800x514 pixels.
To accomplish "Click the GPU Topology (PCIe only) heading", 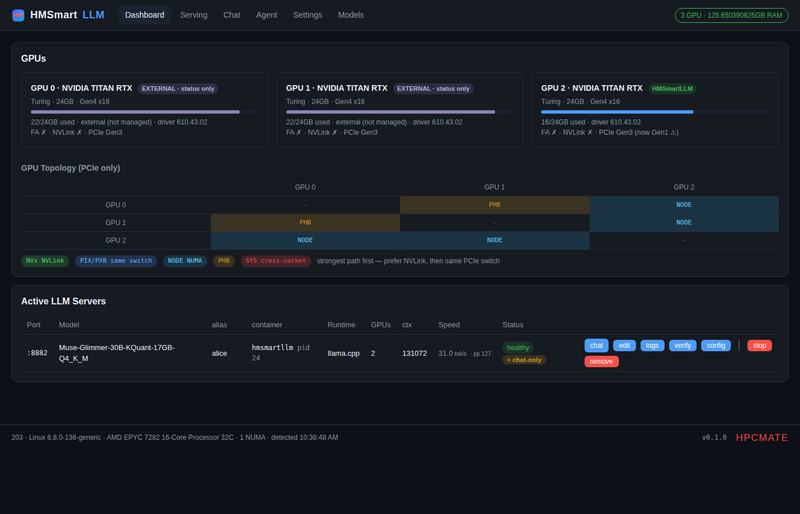I will 70,168.
